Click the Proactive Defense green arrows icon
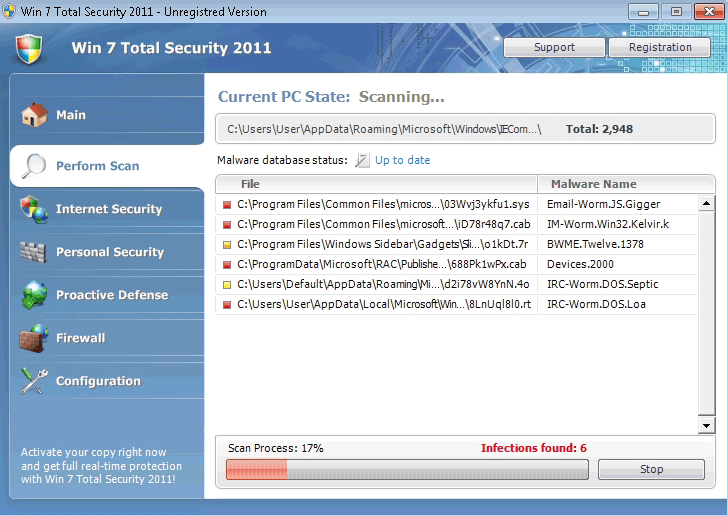728x516 pixels. pyautogui.click(x=34, y=295)
